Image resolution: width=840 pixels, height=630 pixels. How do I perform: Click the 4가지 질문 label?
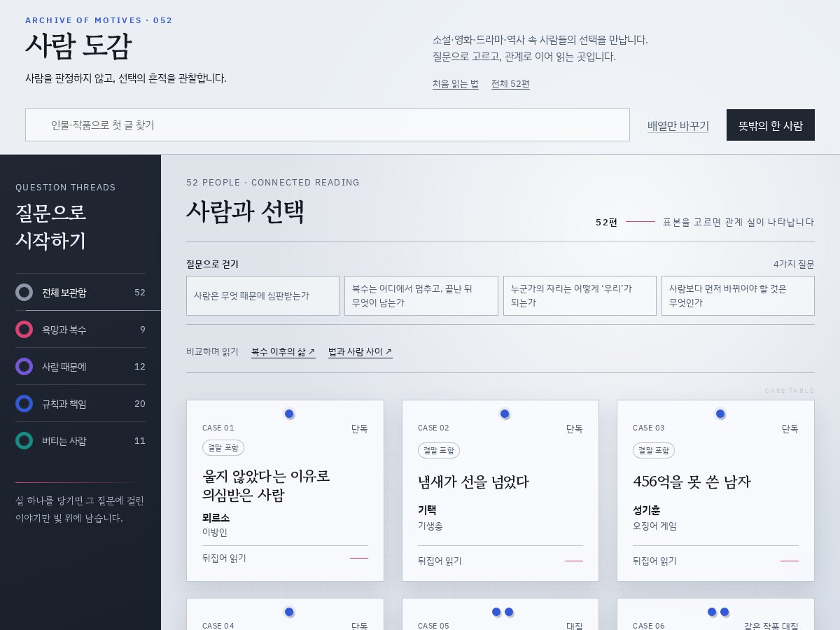point(794,264)
